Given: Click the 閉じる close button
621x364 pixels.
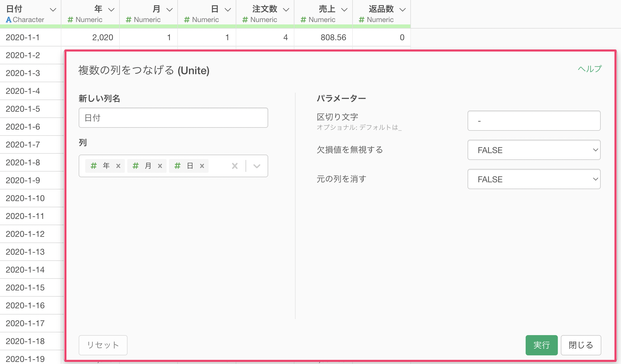Looking at the screenshot, I should pos(581,345).
